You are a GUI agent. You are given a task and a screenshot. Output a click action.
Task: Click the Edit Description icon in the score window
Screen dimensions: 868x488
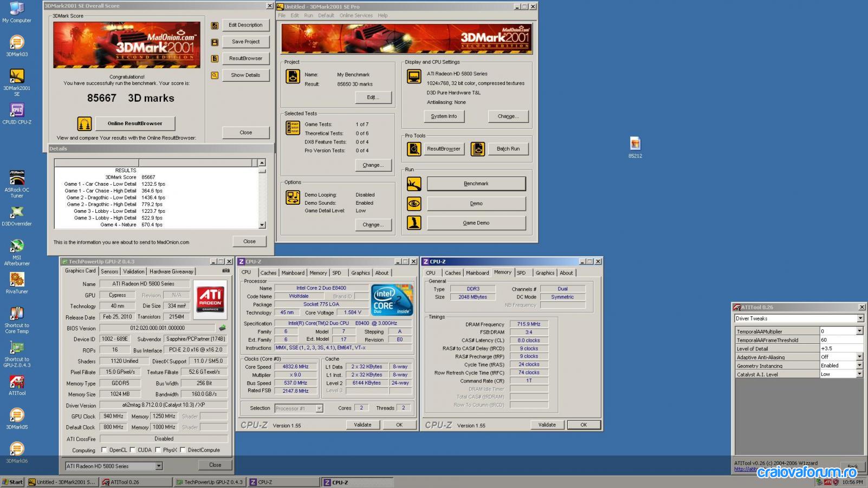tap(215, 25)
